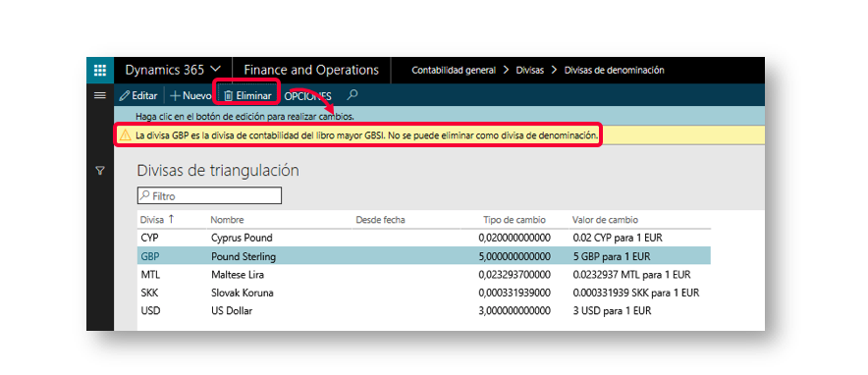Click Finance and Operations title
Image resolution: width=868 pixels, height=375 pixels.
pos(311,71)
